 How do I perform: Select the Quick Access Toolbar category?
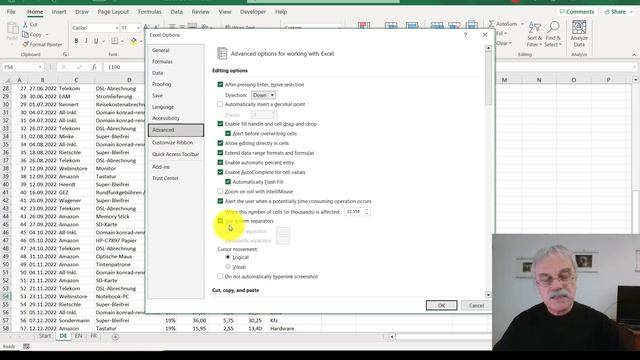[176, 154]
